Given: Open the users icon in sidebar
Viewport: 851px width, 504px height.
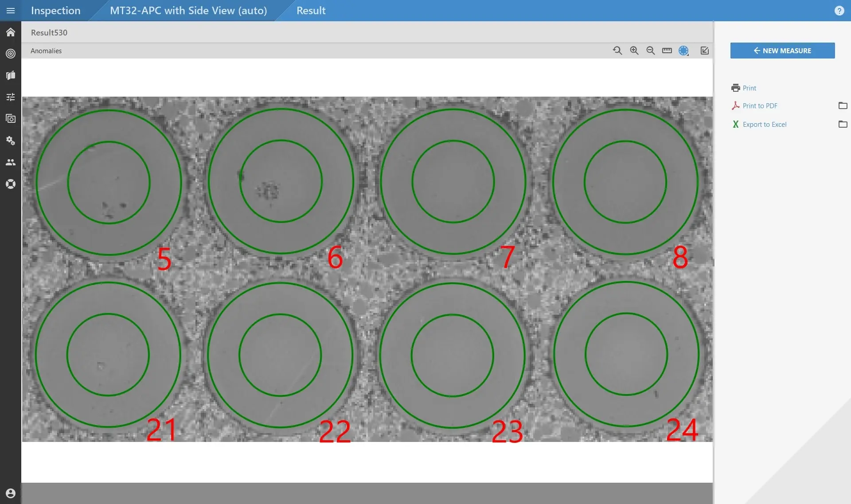Looking at the screenshot, I should pos(11,162).
